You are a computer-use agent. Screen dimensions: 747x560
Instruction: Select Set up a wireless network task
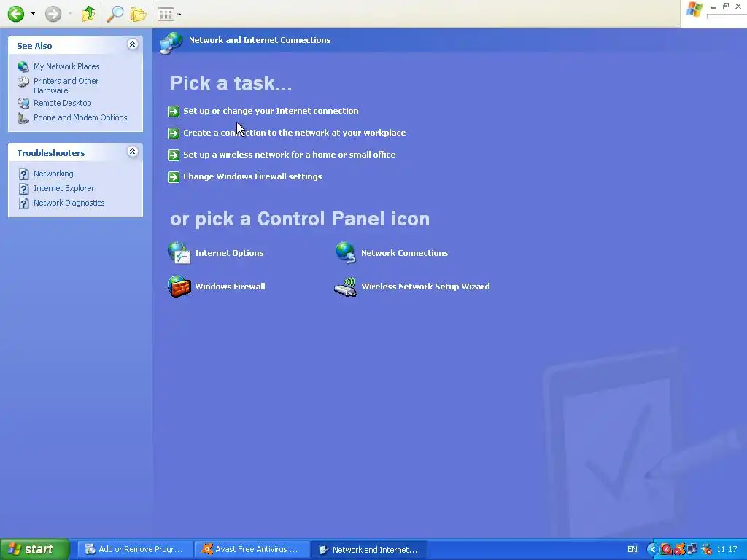click(289, 155)
